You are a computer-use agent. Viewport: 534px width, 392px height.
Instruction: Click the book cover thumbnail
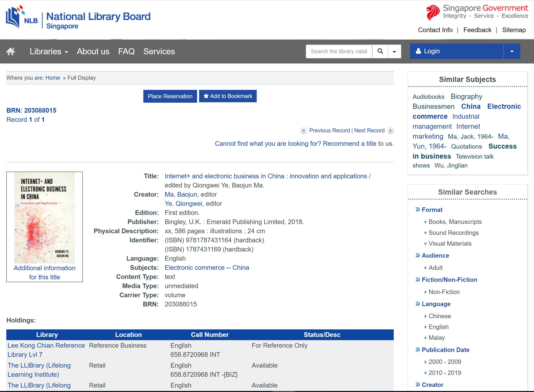pyautogui.click(x=45, y=218)
